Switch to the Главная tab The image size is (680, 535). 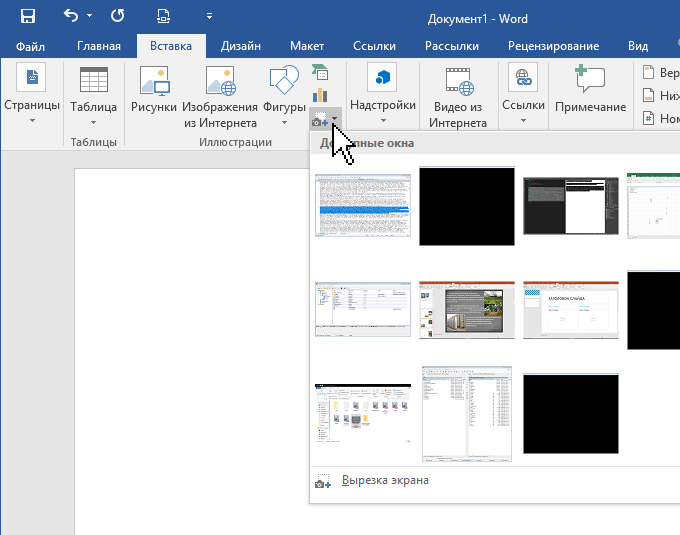[x=99, y=46]
